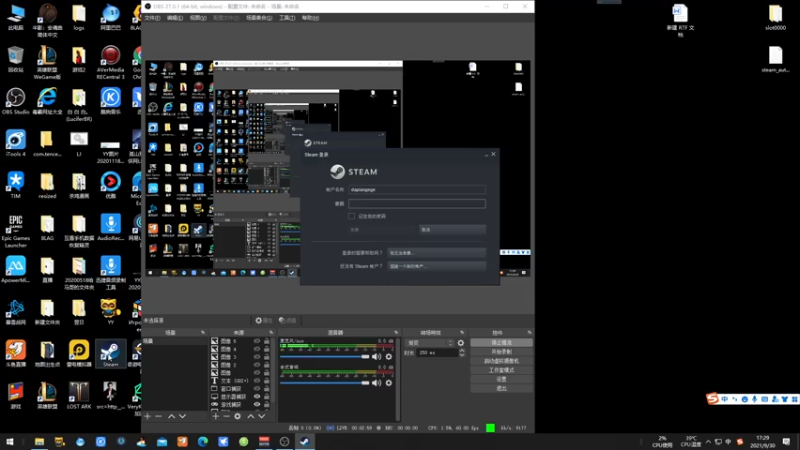
Task: Select the AVerMedia RECentral 3 desktop icon
Action: (x=110, y=62)
